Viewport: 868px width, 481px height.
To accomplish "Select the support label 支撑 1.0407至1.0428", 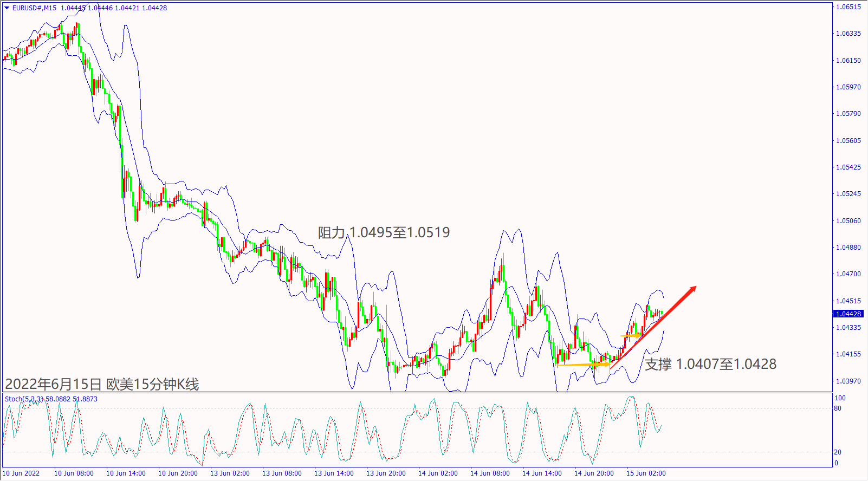I will [710, 364].
